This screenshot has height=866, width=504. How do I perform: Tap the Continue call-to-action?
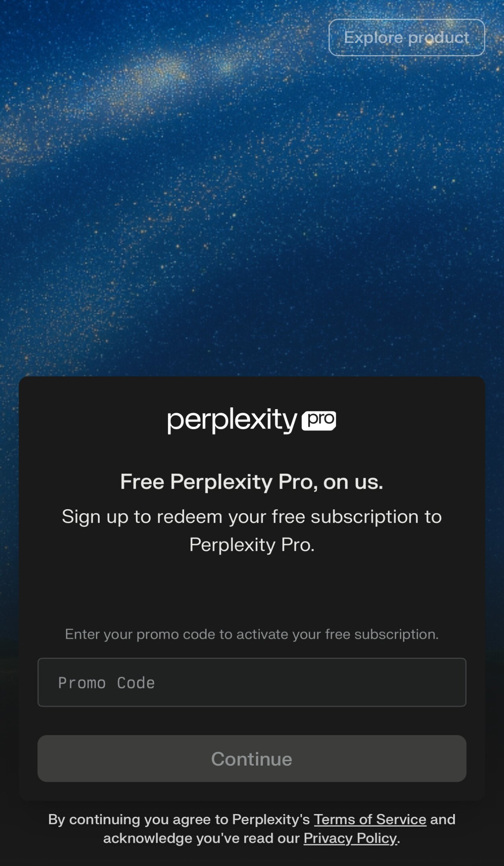[x=252, y=758]
